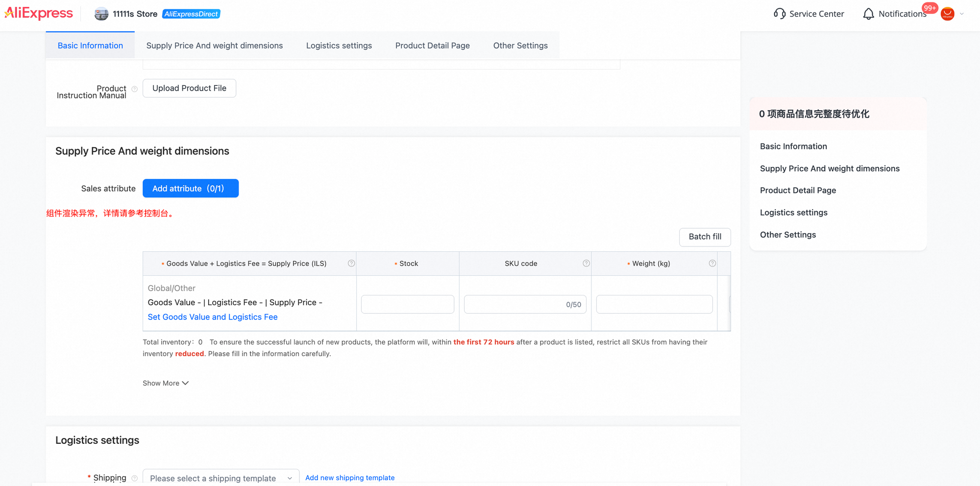This screenshot has height=486, width=980.
Task: Switch to Other Settings tab
Action: 520,46
